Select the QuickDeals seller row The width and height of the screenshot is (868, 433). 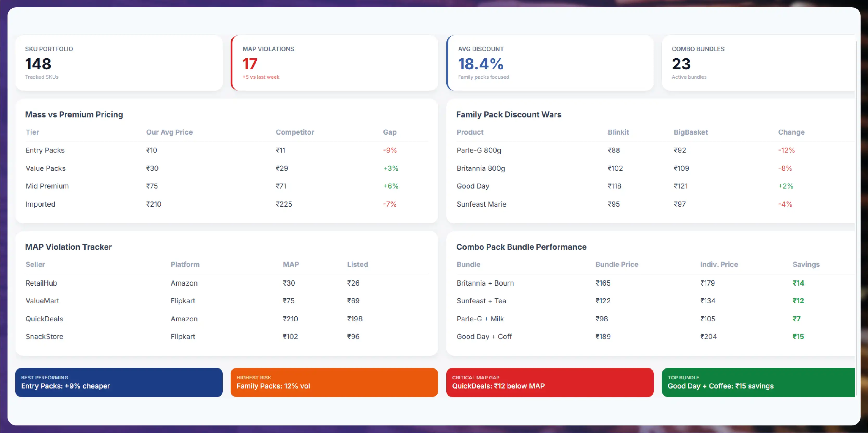click(x=227, y=319)
